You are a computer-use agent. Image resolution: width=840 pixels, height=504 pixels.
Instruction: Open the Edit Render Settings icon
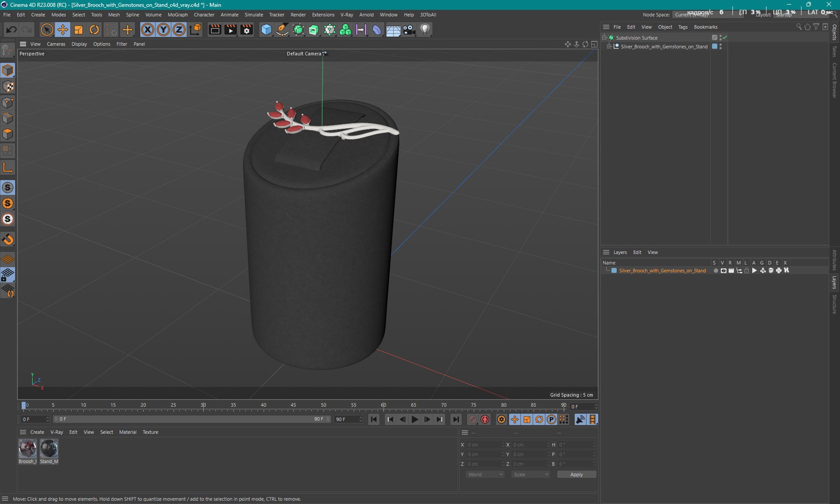246,30
